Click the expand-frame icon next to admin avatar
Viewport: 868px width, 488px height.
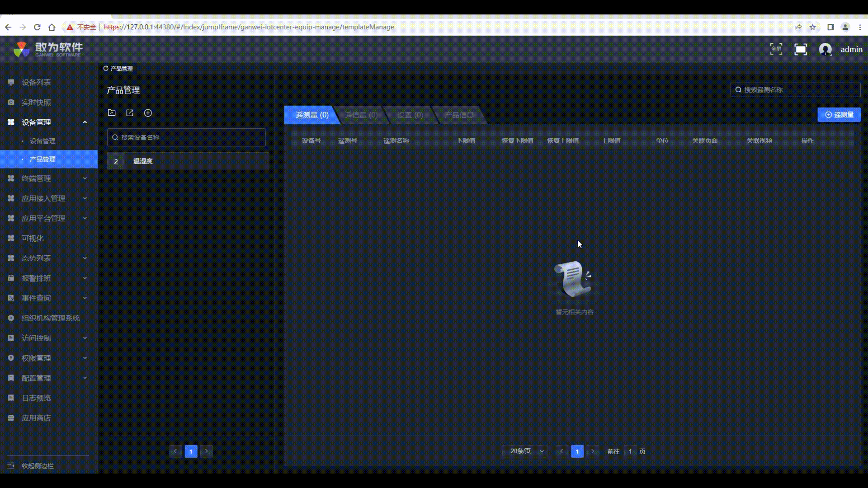pyautogui.click(x=800, y=49)
